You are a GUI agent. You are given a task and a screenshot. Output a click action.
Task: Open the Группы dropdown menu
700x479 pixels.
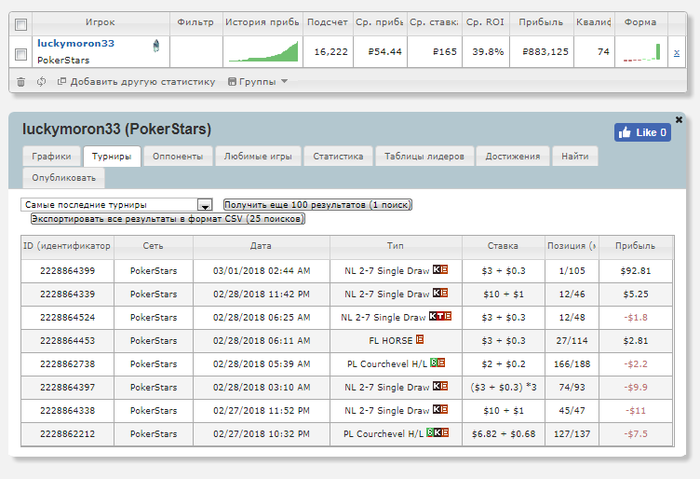click(258, 82)
